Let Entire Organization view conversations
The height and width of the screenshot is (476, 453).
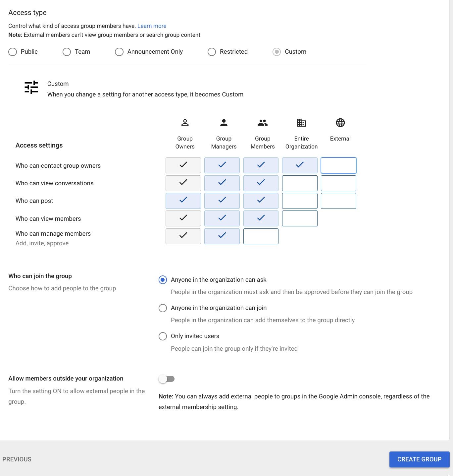300,183
